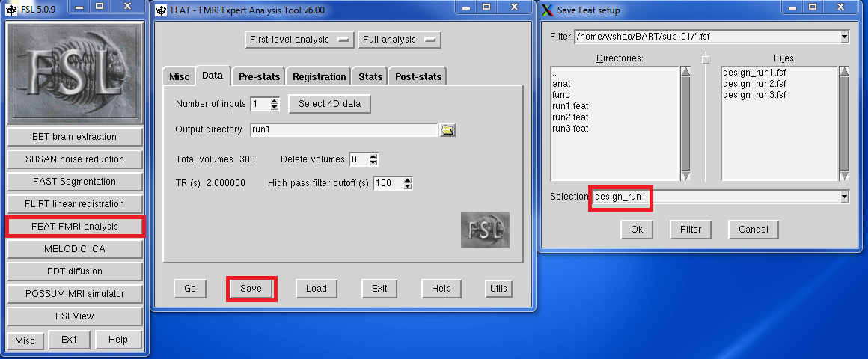Click Directories list scrollbar up arrow

(x=685, y=71)
